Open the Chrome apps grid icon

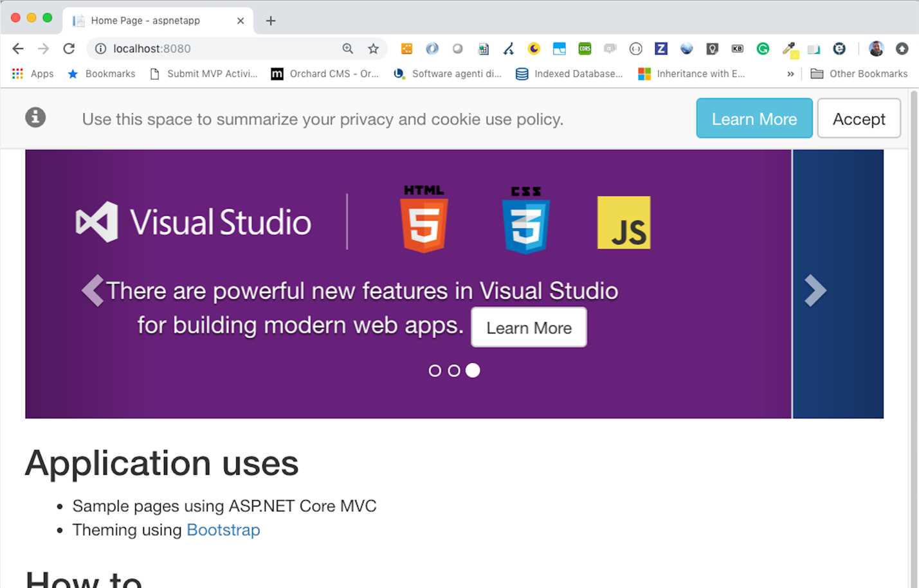17,73
